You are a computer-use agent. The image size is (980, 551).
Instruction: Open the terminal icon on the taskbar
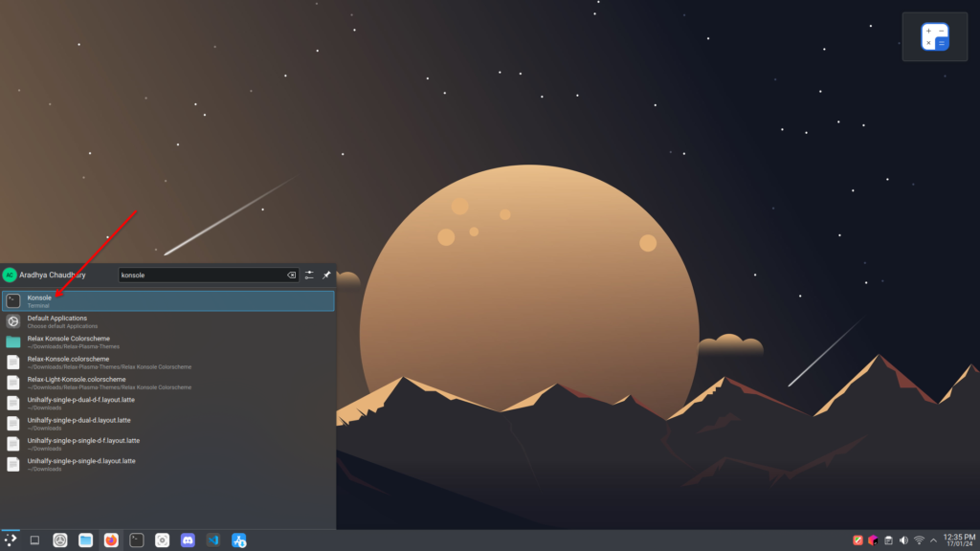pos(137,540)
